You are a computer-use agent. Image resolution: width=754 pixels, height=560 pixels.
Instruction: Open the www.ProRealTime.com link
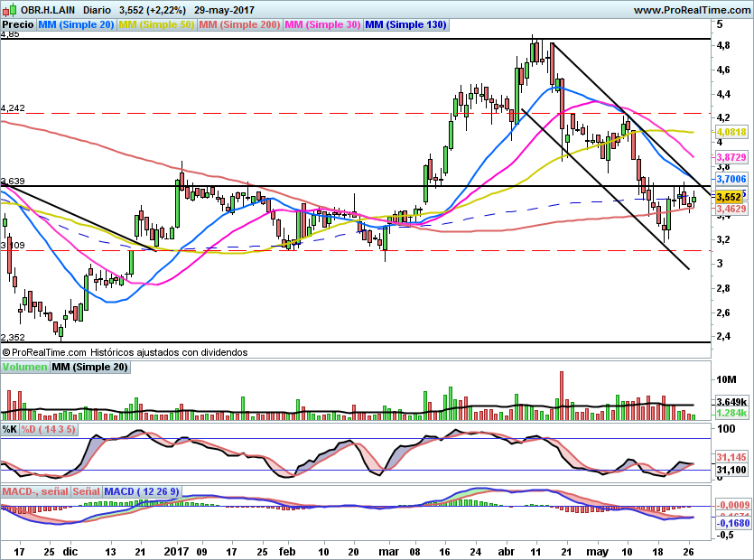point(691,10)
